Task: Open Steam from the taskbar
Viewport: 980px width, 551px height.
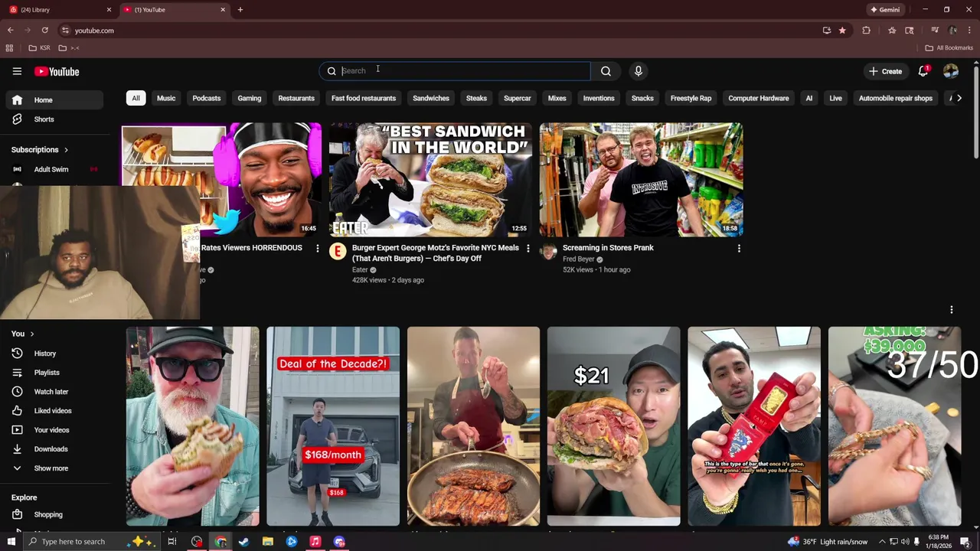Action: pyautogui.click(x=243, y=542)
